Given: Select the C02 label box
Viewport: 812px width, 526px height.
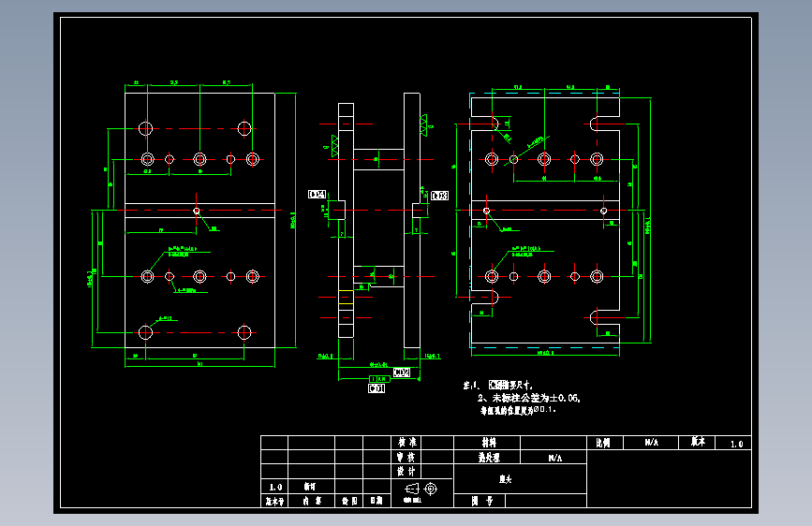Looking at the screenshot, I should point(402,373).
